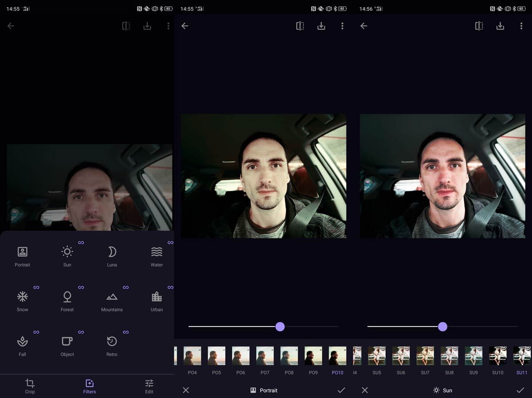Viewport: 532px width, 398px height.
Task: Pick the Forest filter category
Action: 67,301
